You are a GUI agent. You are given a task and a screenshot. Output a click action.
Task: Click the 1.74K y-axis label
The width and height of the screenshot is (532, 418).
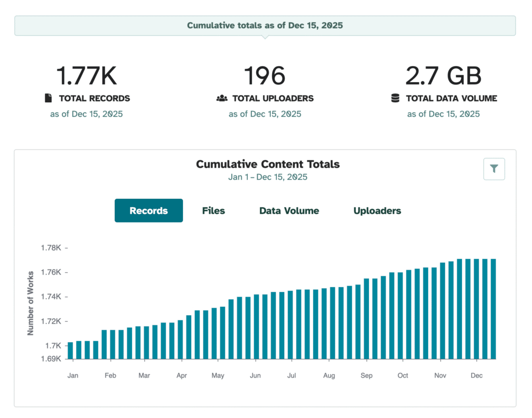(x=51, y=296)
